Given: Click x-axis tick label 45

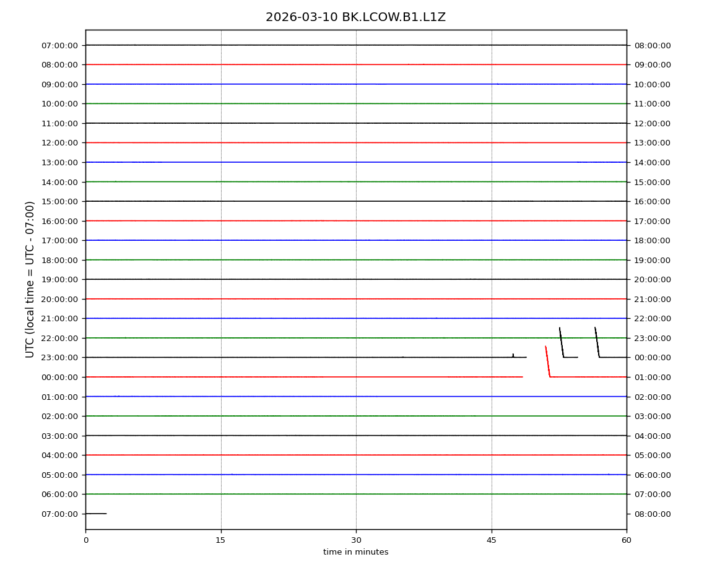Looking at the screenshot, I should pyautogui.click(x=492, y=540).
